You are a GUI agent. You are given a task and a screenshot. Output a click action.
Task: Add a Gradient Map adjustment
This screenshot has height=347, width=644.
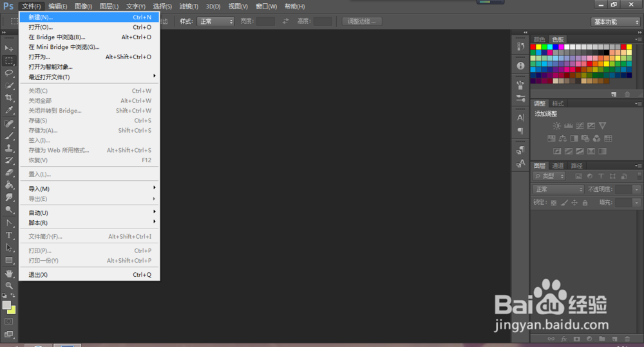tap(602, 151)
